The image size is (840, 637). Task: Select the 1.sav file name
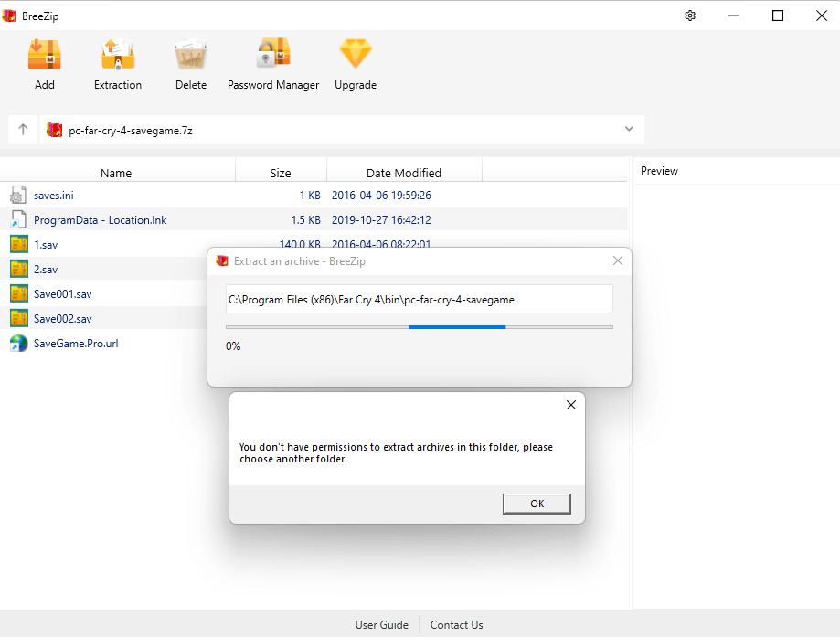(46, 244)
